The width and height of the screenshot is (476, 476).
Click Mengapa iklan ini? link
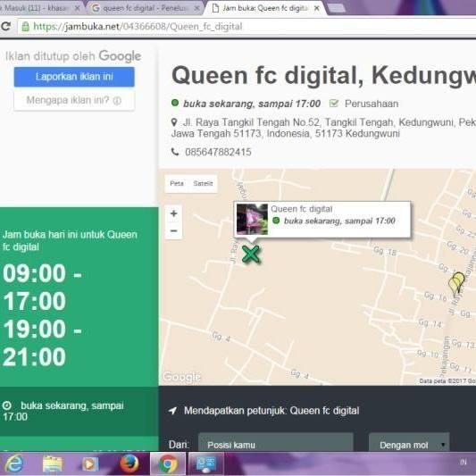[74, 100]
